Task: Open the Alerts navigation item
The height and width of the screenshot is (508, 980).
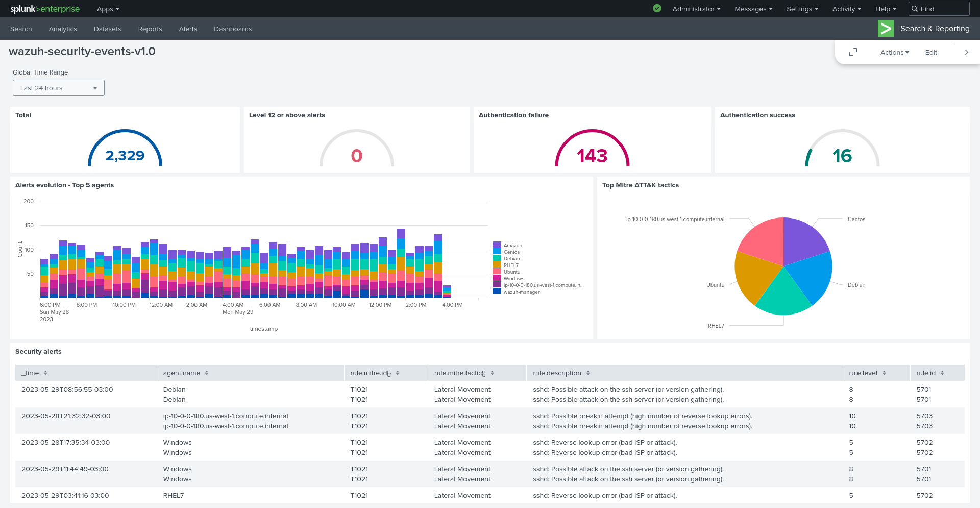Action: (x=188, y=29)
